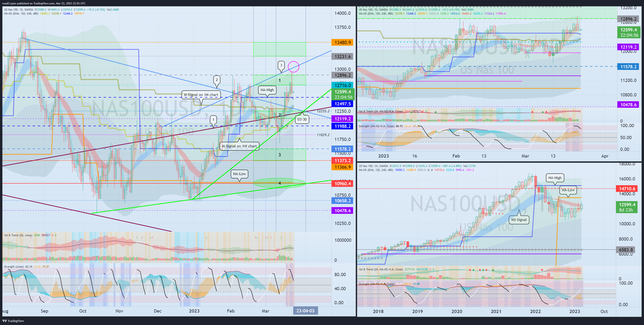The width and height of the screenshot is (644, 325).
Task: Click the 2020 label on monthly chart time axis
Action: pos(457,311)
